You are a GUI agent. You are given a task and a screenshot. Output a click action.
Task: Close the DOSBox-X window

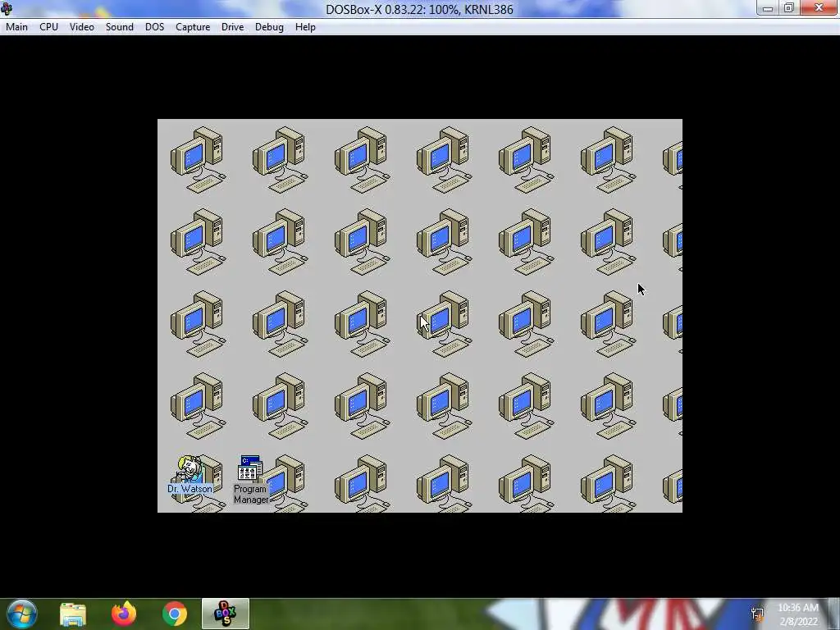tap(819, 8)
